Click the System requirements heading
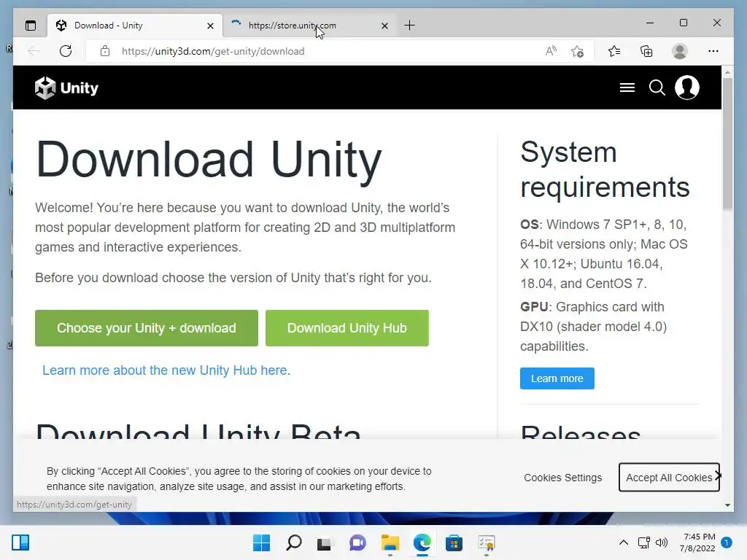Viewport: 747px width, 560px height. (605, 169)
